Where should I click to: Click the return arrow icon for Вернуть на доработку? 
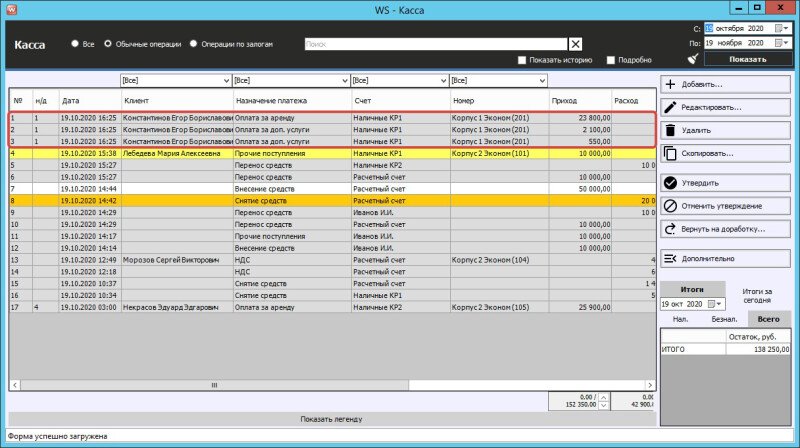671,228
